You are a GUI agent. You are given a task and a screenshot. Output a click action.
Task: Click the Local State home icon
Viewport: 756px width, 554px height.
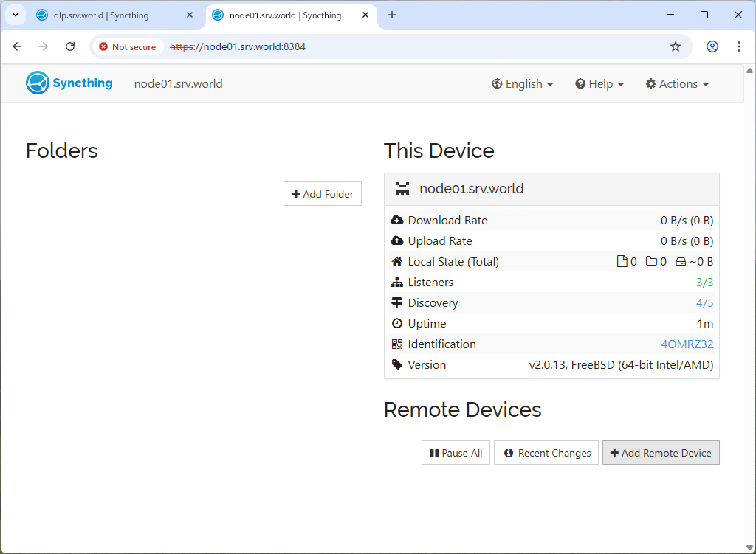tap(397, 261)
